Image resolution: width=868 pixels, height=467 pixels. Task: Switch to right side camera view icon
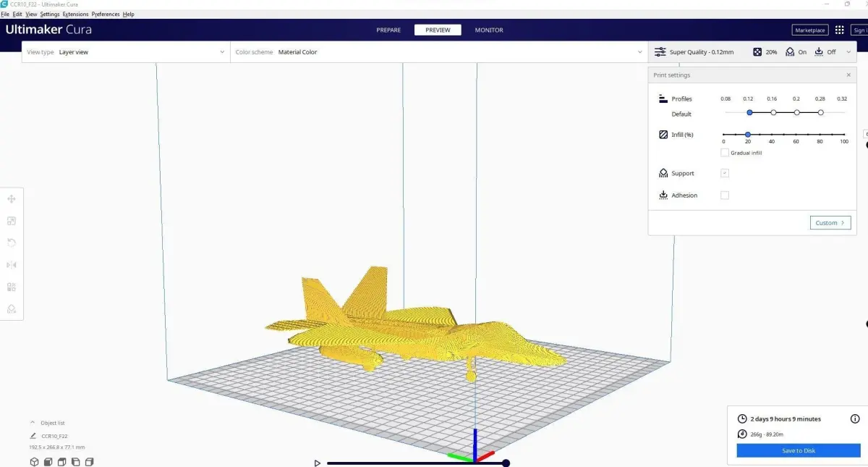click(89, 462)
